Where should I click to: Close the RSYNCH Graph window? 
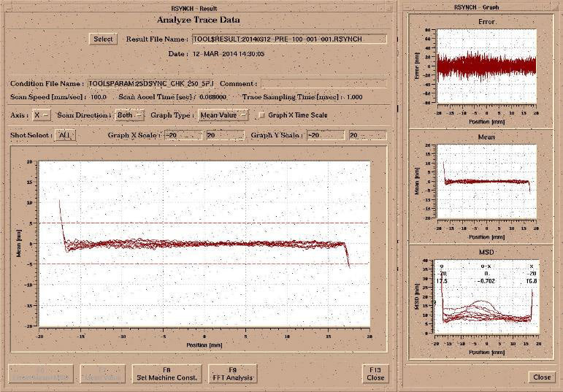542,377
